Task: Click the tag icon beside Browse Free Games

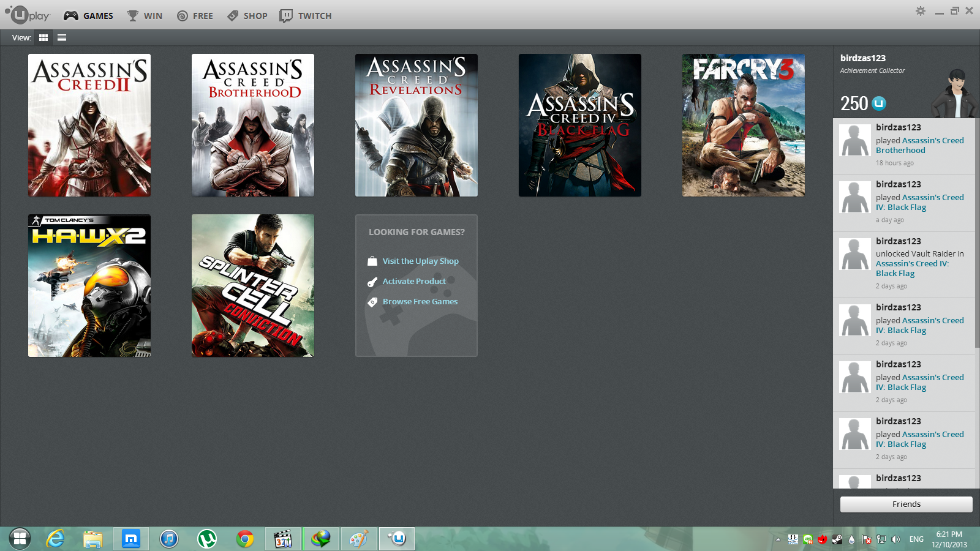Action: [x=372, y=302]
